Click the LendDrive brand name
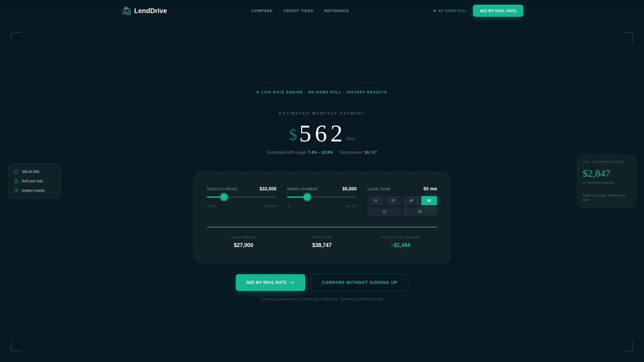This screenshot has height=362, width=644. click(x=151, y=11)
